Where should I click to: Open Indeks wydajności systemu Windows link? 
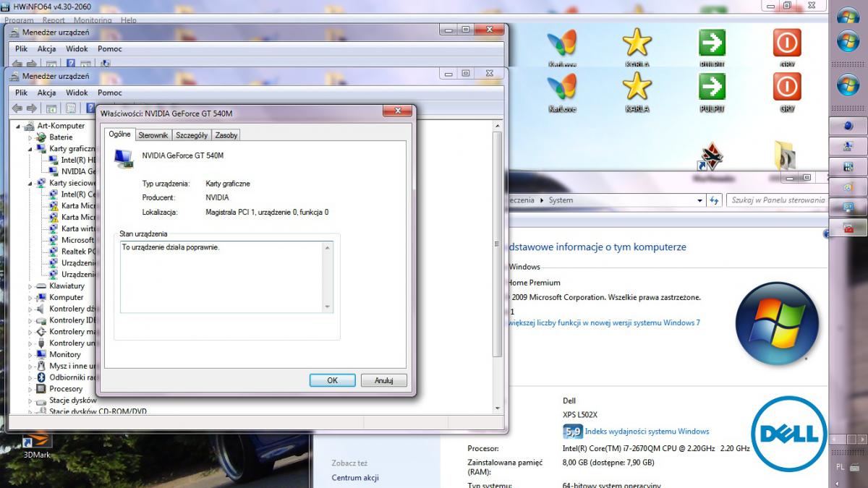click(x=647, y=432)
